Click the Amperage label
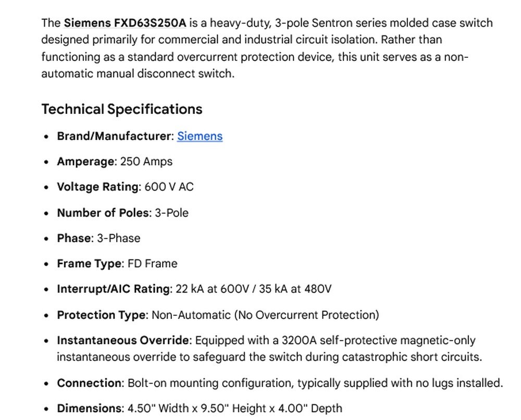 pyautogui.click(x=85, y=162)
